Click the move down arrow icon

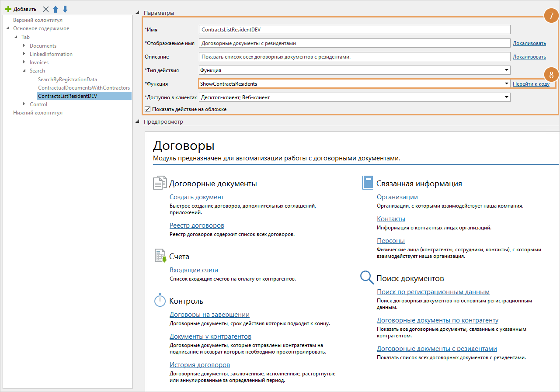(65, 9)
